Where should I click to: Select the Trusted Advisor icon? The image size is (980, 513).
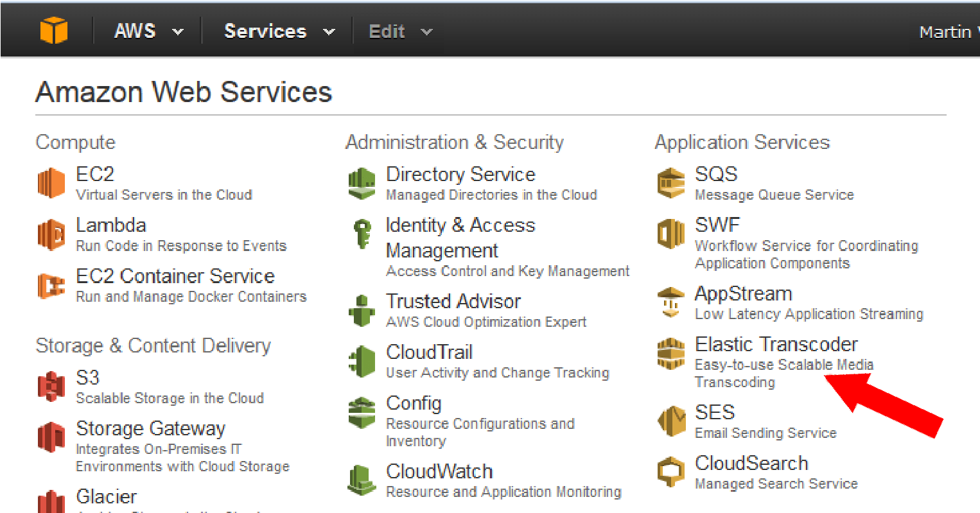click(x=362, y=311)
